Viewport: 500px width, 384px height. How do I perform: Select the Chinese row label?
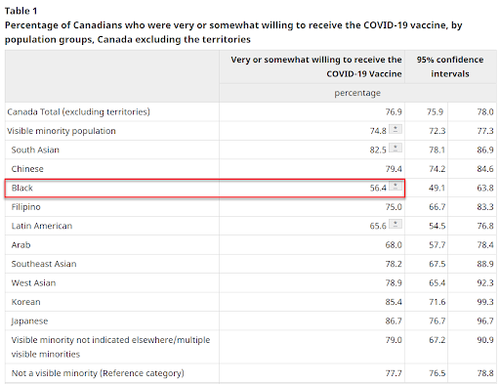click(x=27, y=169)
